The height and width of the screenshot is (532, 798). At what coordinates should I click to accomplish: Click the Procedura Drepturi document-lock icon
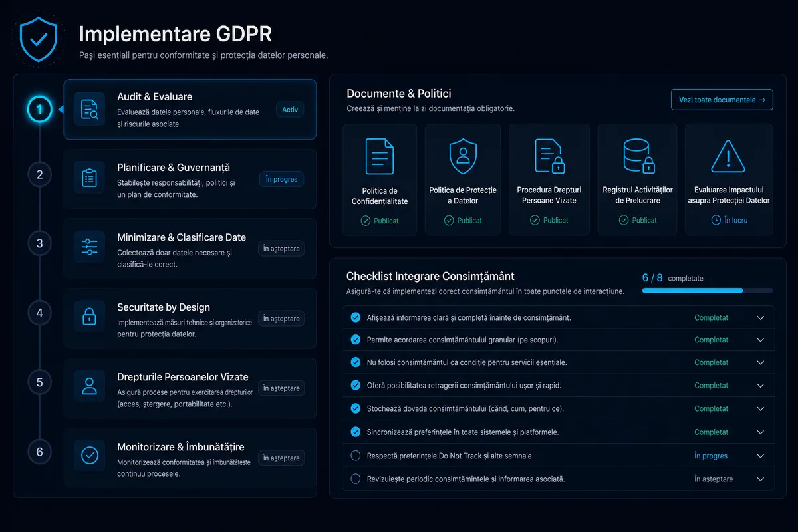(549, 156)
